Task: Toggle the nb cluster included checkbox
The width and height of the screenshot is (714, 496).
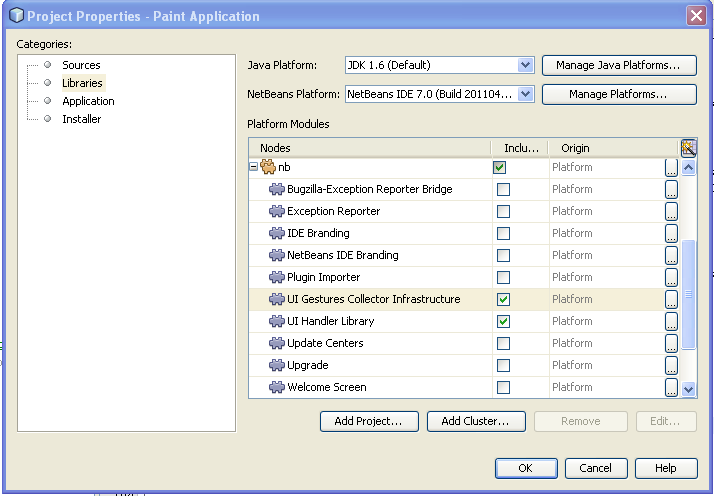Action: tap(499, 167)
